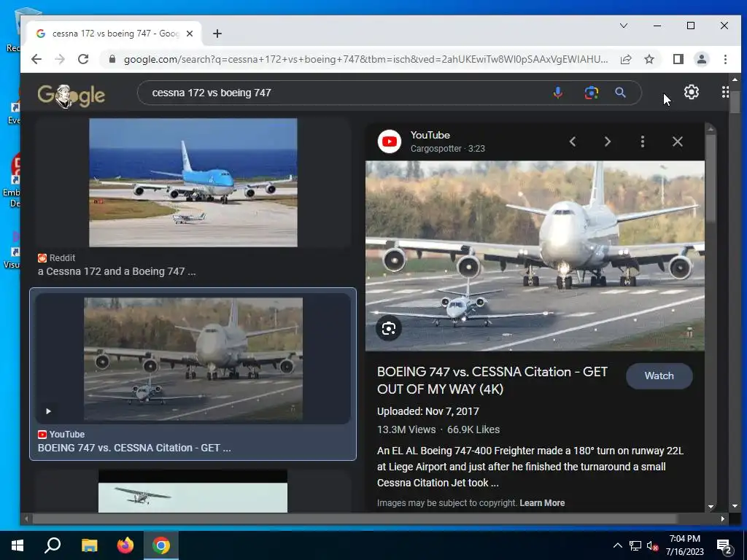Open the Reddit KLM 747 image result
The width and height of the screenshot is (747, 560).
193,183
